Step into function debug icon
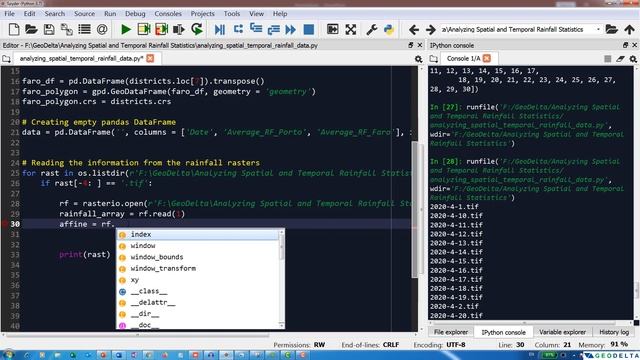The image size is (640, 360). pos(256,29)
